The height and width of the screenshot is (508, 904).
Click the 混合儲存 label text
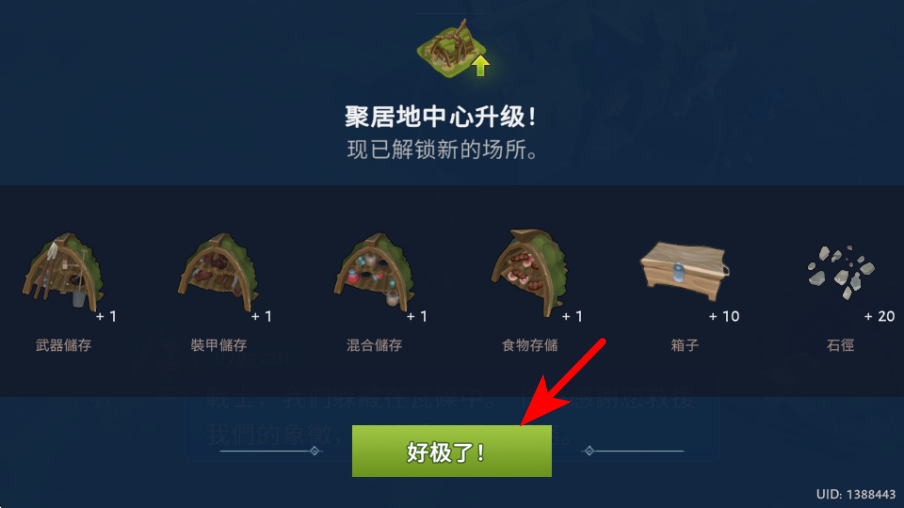(x=374, y=345)
